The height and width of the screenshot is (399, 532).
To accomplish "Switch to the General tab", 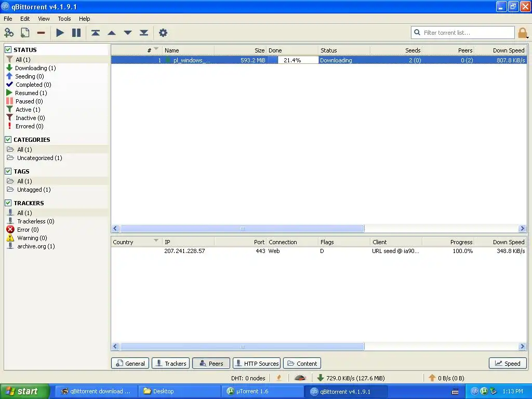I will pos(130,363).
